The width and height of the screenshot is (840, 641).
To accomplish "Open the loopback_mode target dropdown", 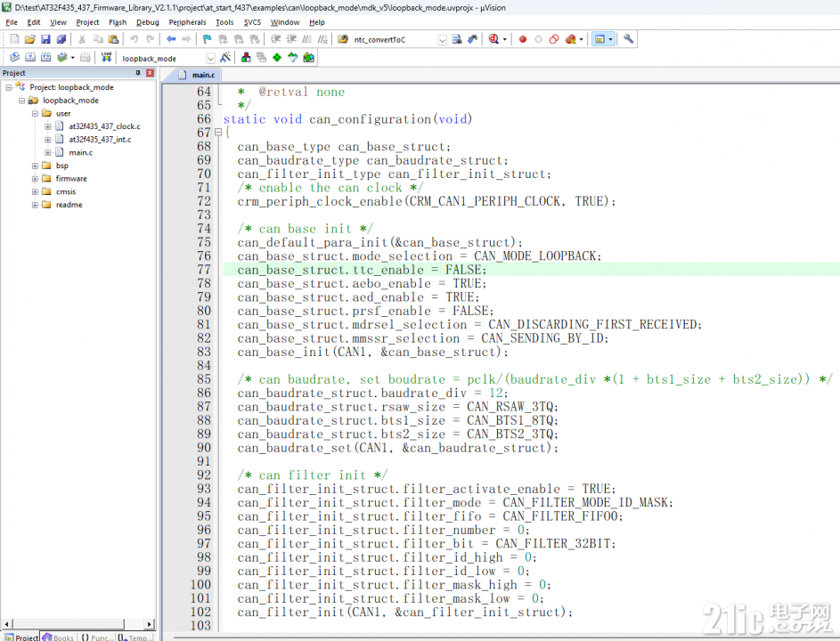I will coord(210,58).
